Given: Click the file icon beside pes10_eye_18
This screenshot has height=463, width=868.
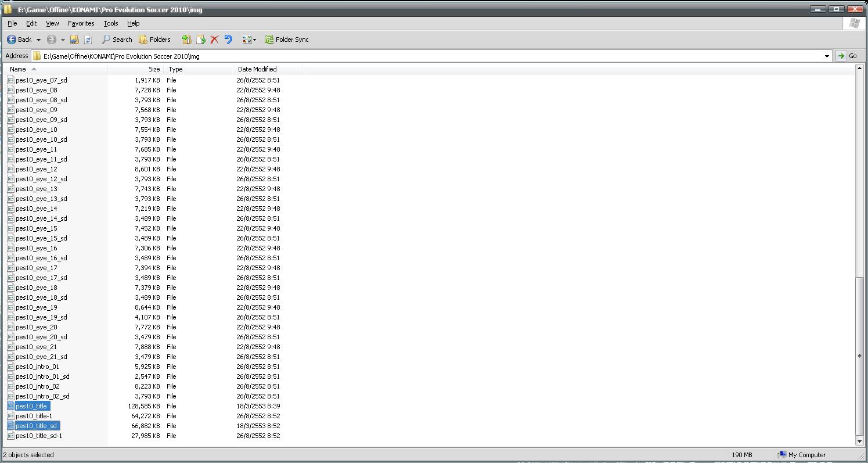Looking at the screenshot, I should [11, 288].
